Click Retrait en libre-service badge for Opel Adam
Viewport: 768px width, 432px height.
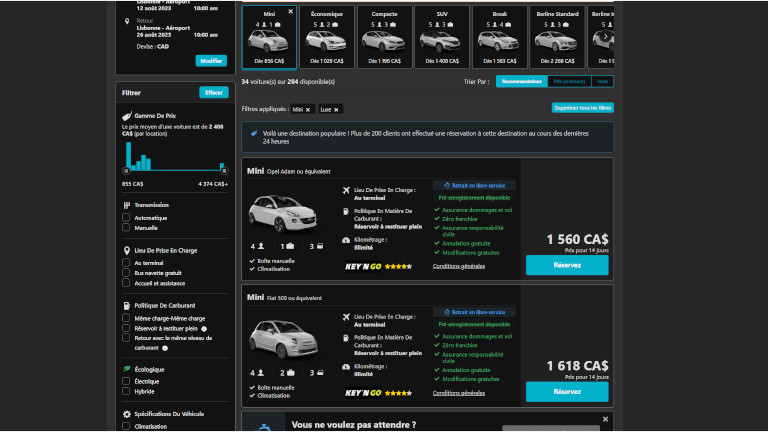pyautogui.click(x=474, y=186)
